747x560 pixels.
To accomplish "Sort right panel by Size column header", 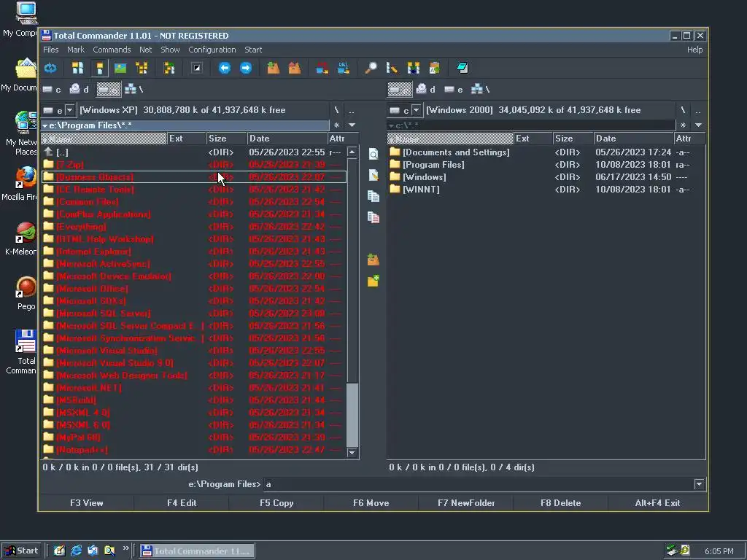I will click(573, 139).
